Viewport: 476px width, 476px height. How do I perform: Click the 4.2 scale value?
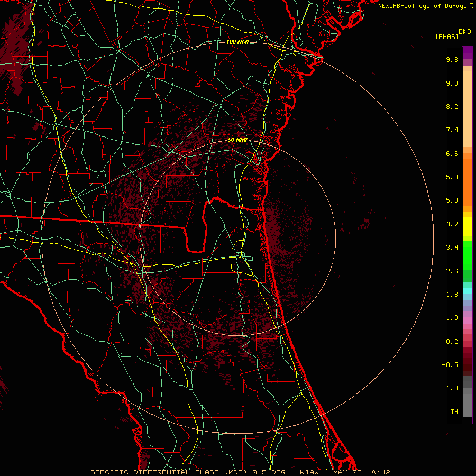click(x=452, y=224)
